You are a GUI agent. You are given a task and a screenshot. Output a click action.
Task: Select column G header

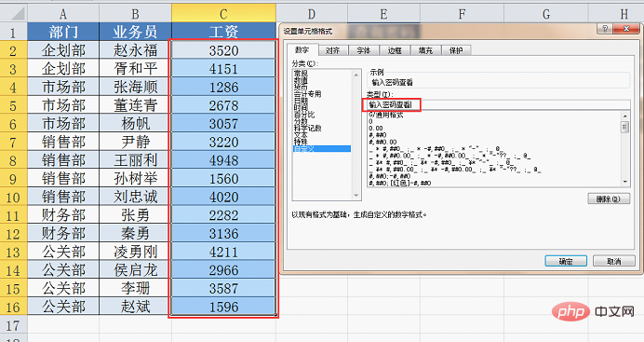click(546, 14)
